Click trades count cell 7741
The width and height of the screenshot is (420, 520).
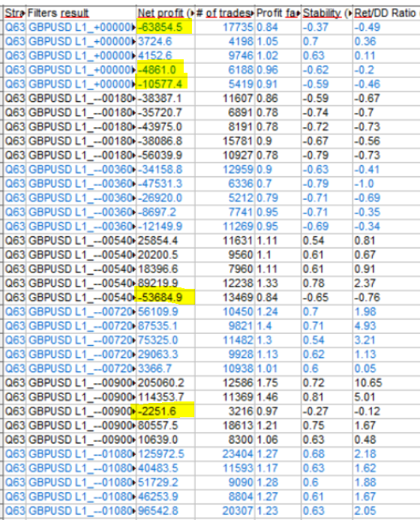click(x=224, y=212)
